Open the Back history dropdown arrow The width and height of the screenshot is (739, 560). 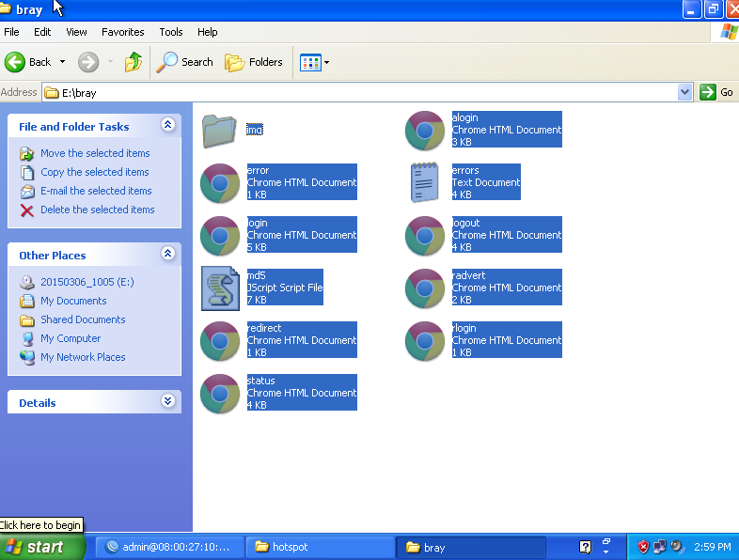(x=62, y=62)
